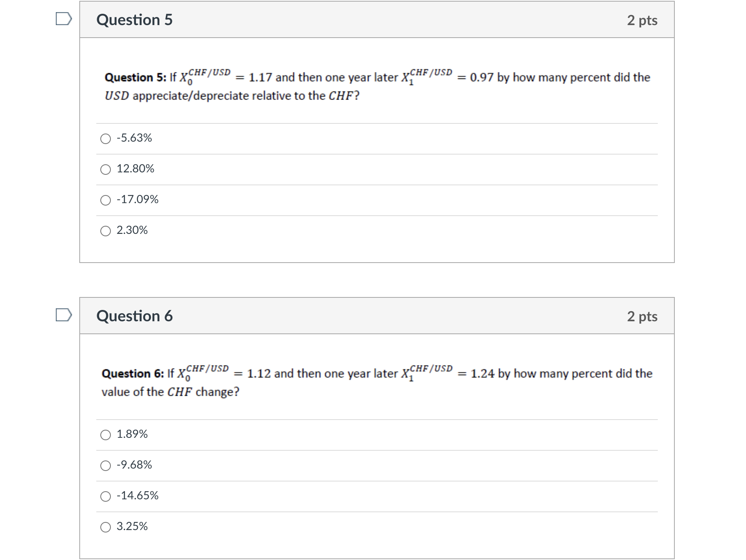Select the 12.80% answer in Question 5
This screenshot has height=560, width=746.
(x=105, y=169)
